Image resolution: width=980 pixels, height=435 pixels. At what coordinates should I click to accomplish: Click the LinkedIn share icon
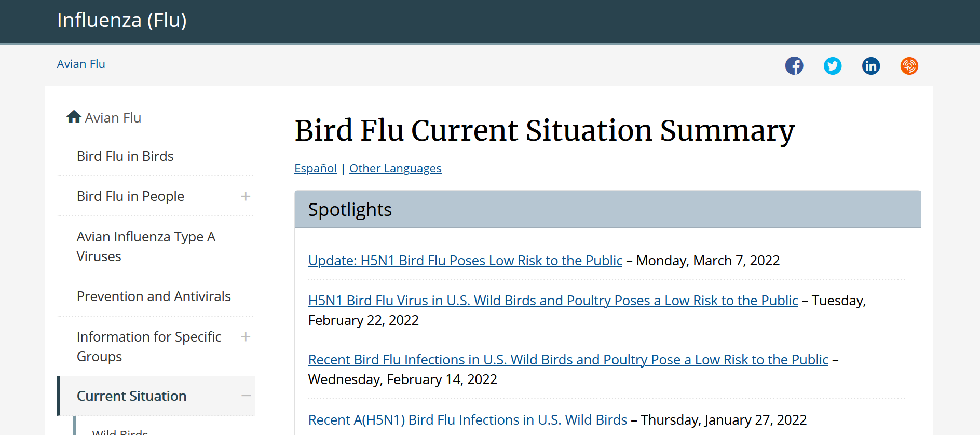click(870, 66)
